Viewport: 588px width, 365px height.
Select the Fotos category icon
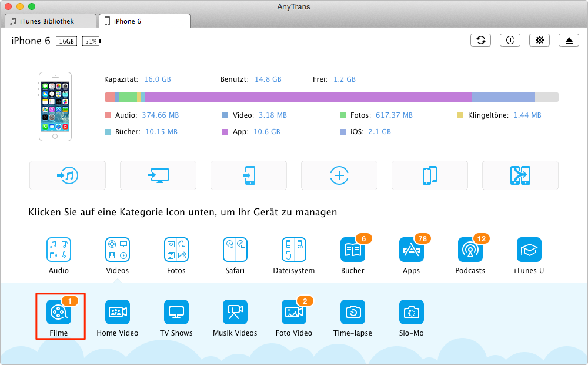pos(176,250)
